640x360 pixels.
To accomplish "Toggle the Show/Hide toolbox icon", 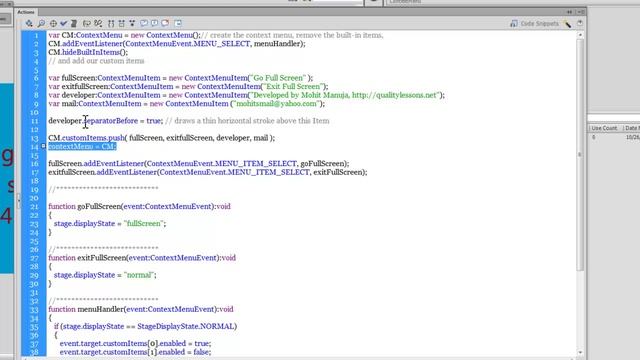I will 178,24.
